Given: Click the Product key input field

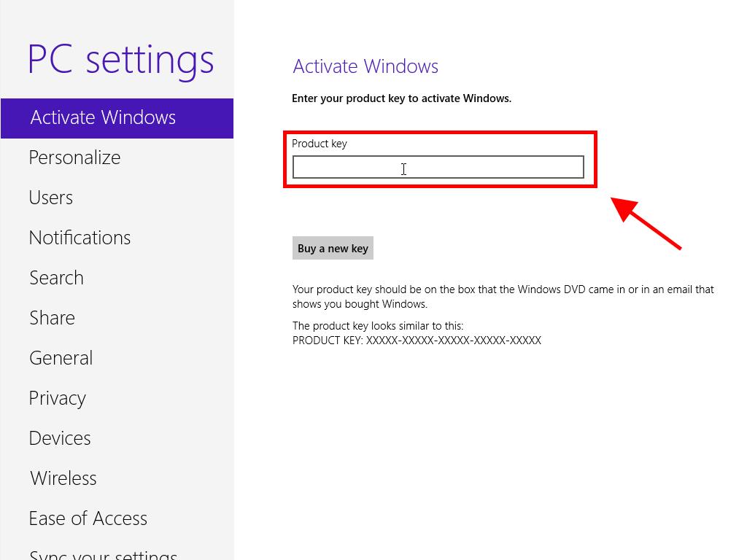Looking at the screenshot, I should (438, 167).
